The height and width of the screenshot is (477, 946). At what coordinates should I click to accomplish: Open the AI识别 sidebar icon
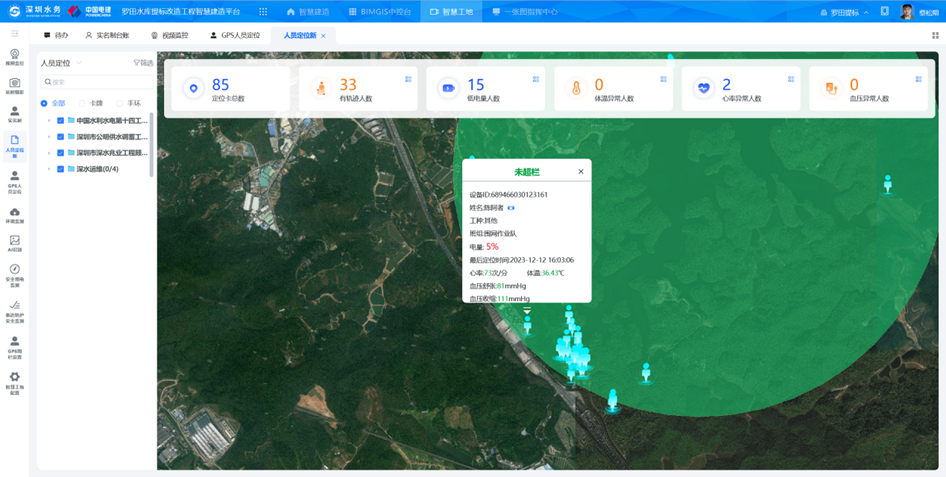pos(14,243)
